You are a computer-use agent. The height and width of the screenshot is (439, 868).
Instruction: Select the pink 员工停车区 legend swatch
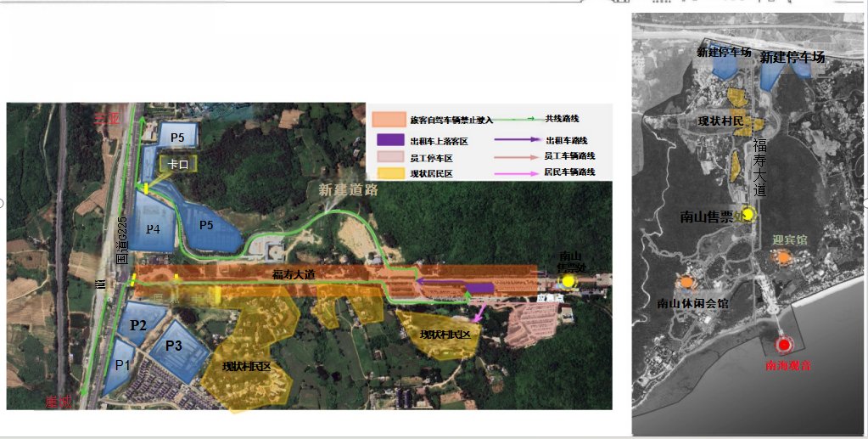(388, 157)
